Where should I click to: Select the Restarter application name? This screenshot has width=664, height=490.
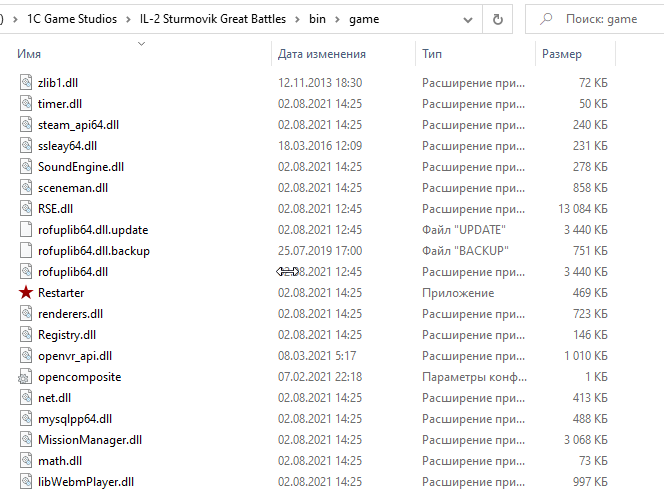[61, 293]
